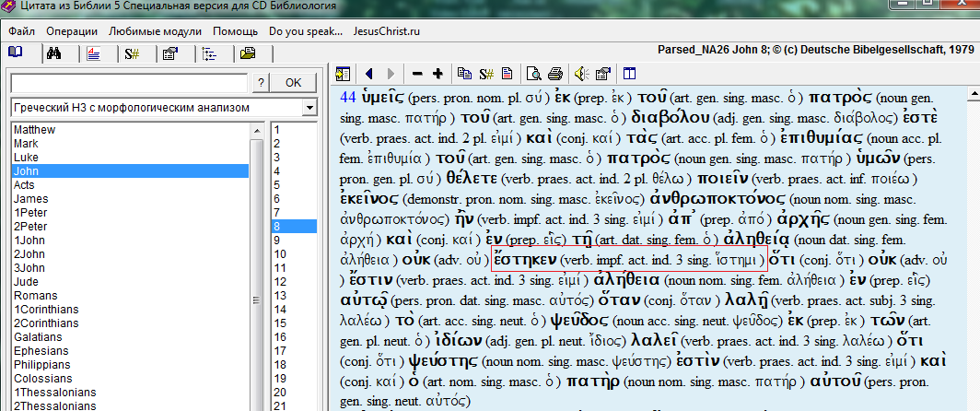980x411 pixels.
Task: Open the binoculars search tab
Action: tap(53, 53)
